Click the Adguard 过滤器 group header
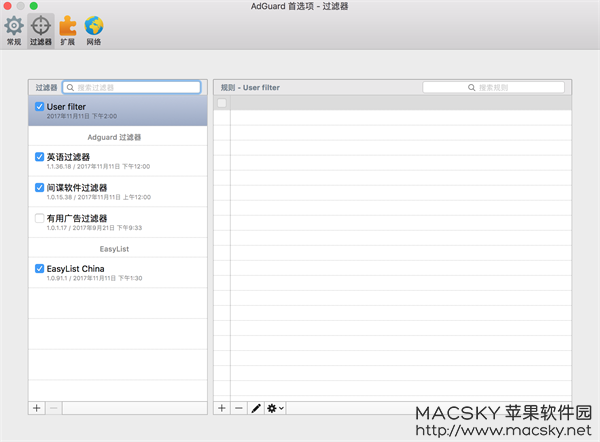600x442 pixels. pyautogui.click(x=114, y=137)
